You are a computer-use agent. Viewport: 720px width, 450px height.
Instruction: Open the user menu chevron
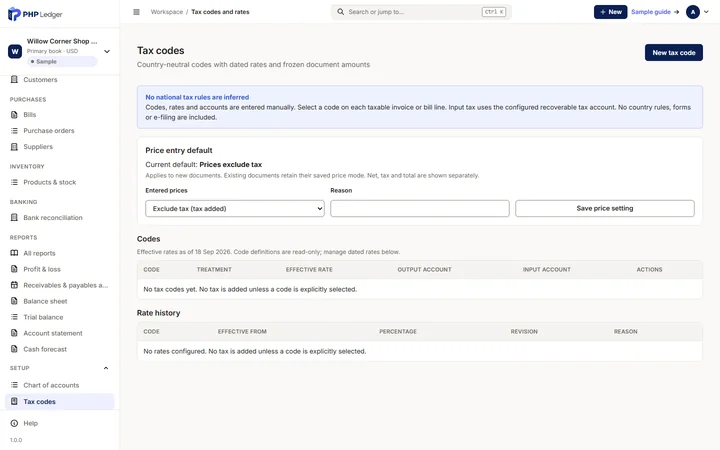coord(706,12)
